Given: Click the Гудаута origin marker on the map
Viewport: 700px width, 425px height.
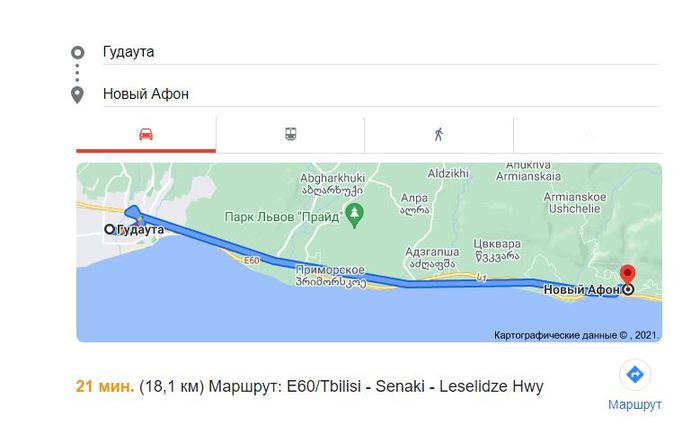Looking at the screenshot, I should pos(110,229).
